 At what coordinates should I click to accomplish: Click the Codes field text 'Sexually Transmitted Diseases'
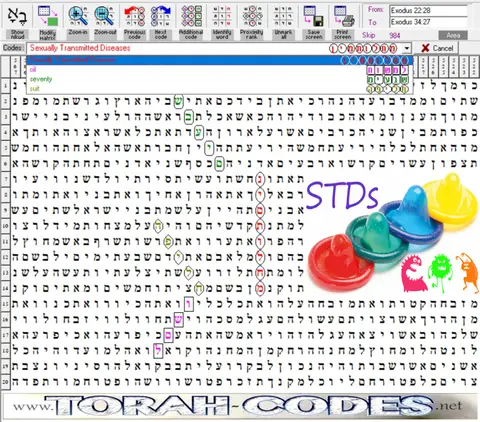point(80,48)
